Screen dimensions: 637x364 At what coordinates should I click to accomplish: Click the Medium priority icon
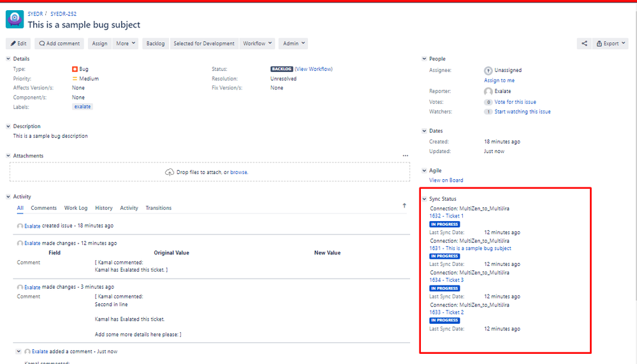click(x=75, y=79)
